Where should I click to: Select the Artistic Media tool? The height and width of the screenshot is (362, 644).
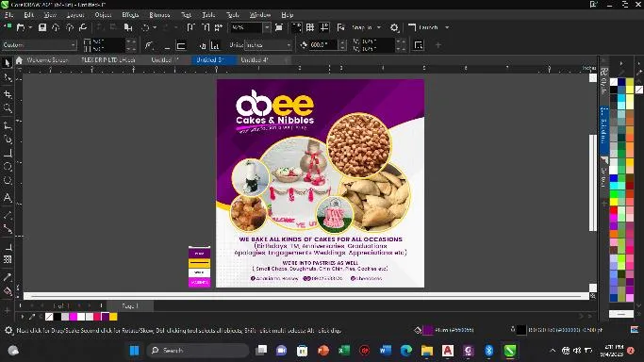(x=8, y=140)
